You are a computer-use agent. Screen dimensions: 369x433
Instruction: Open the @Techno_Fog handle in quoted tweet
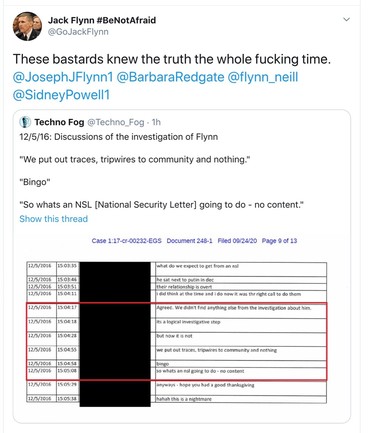coord(116,122)
